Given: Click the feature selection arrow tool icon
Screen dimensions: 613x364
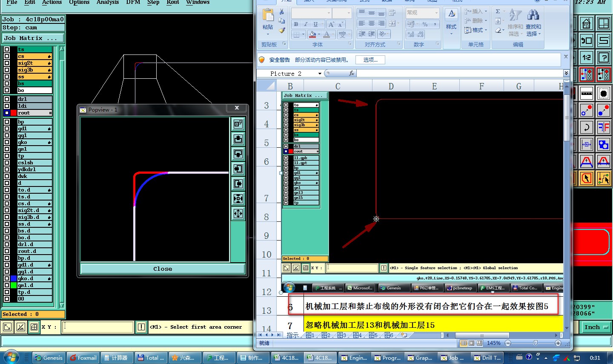Looking at the screenshot, I should (x=587, y=178).
